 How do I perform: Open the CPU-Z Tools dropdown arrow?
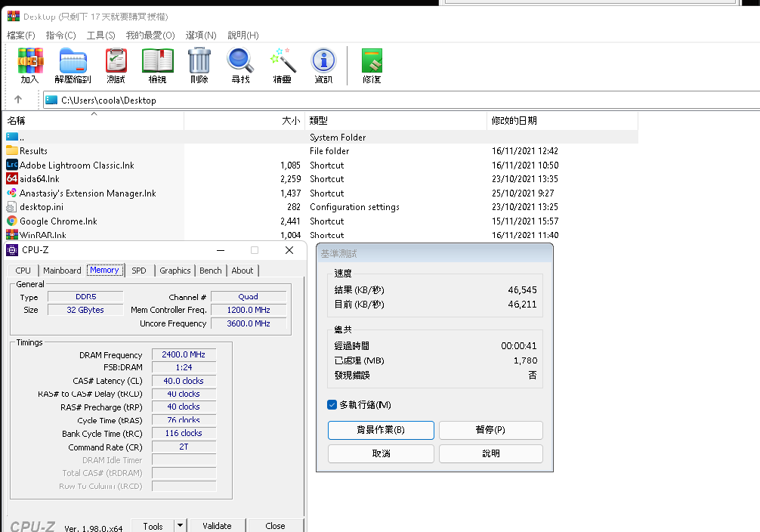[180, 525]
